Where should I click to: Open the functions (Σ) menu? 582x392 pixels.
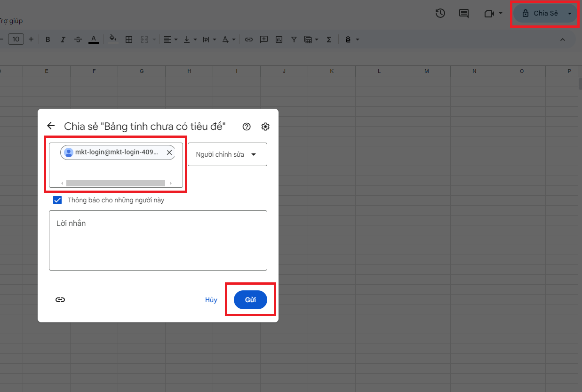pos(328,39)
